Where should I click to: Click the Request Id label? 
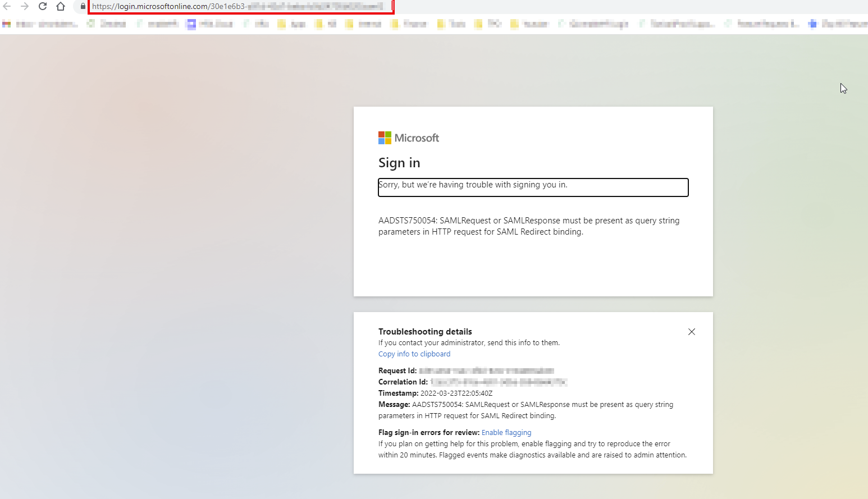398,371
